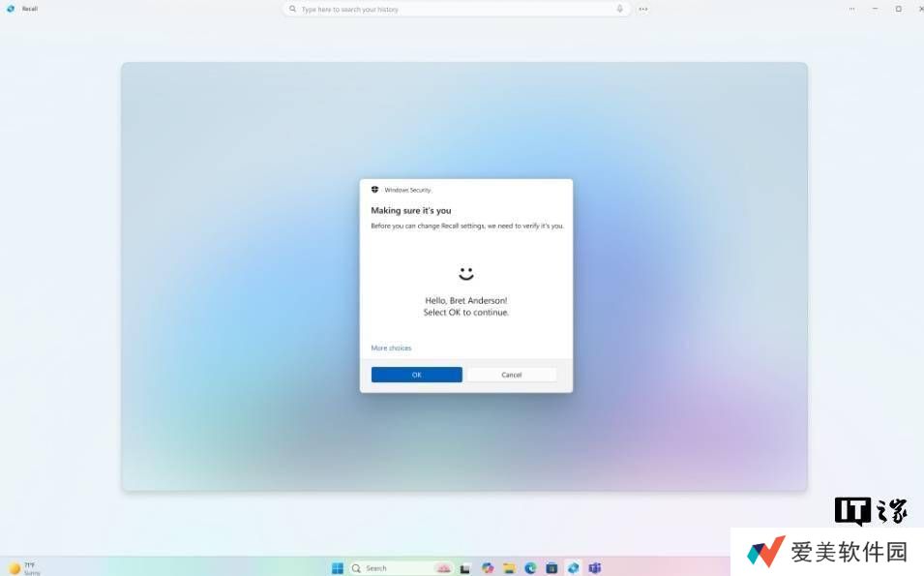
Task: Open the More choices link
Action: 391,348
